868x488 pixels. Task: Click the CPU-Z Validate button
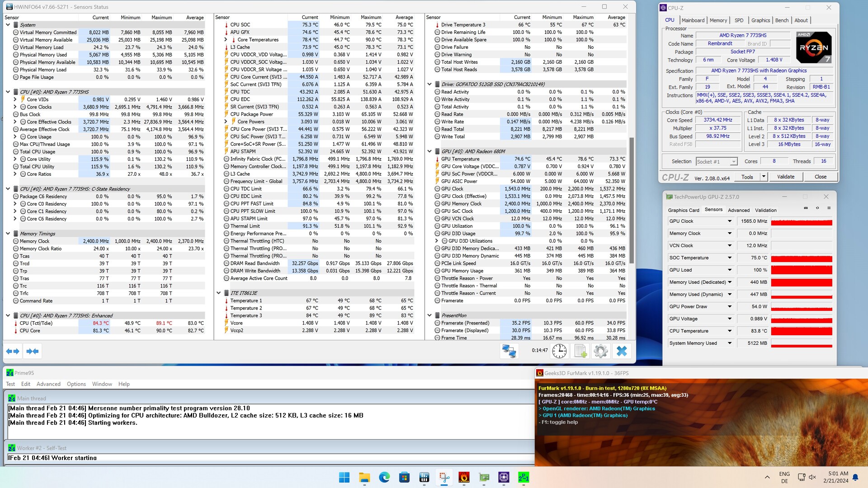pos(785,177)
